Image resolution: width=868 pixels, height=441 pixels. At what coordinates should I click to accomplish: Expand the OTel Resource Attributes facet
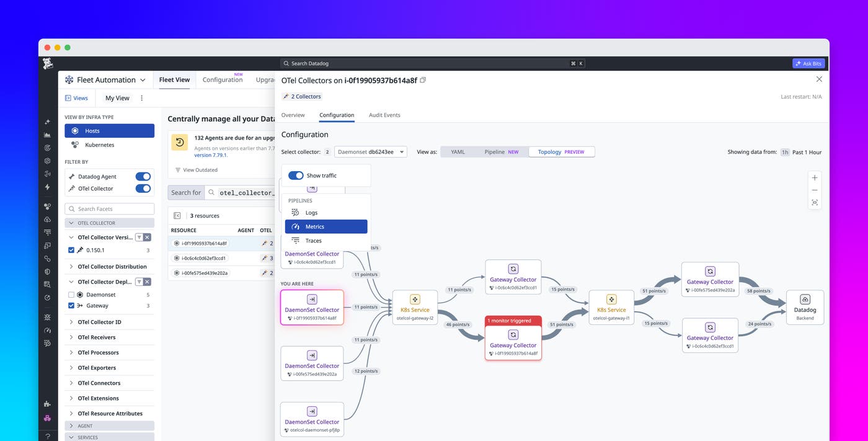point(109,413)
